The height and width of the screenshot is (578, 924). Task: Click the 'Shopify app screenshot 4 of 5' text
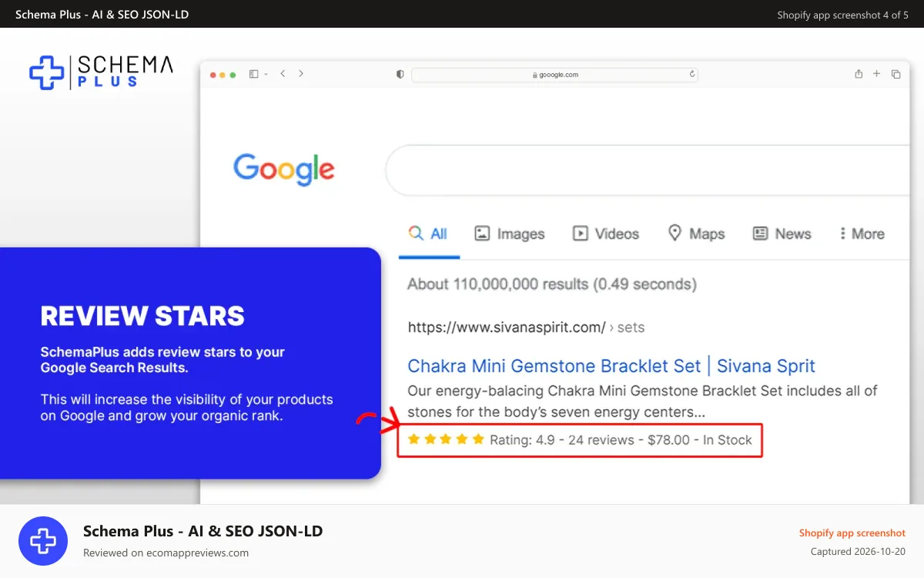point(842,15)
